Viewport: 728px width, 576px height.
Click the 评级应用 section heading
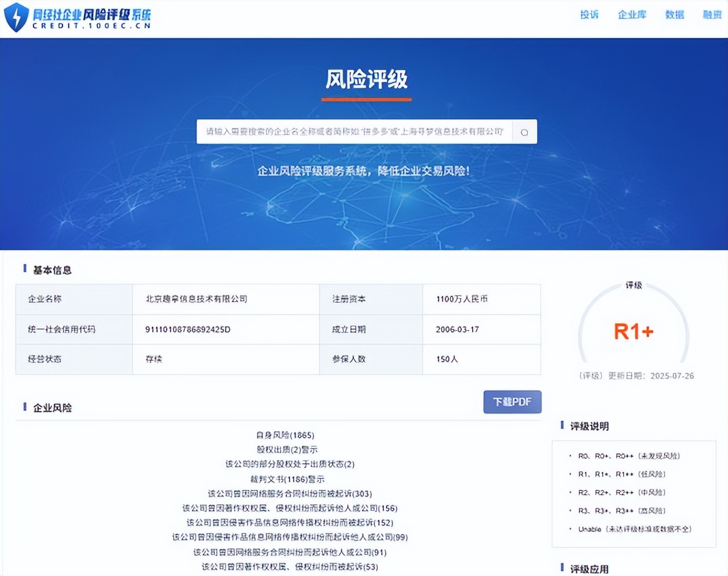point(589,569)
